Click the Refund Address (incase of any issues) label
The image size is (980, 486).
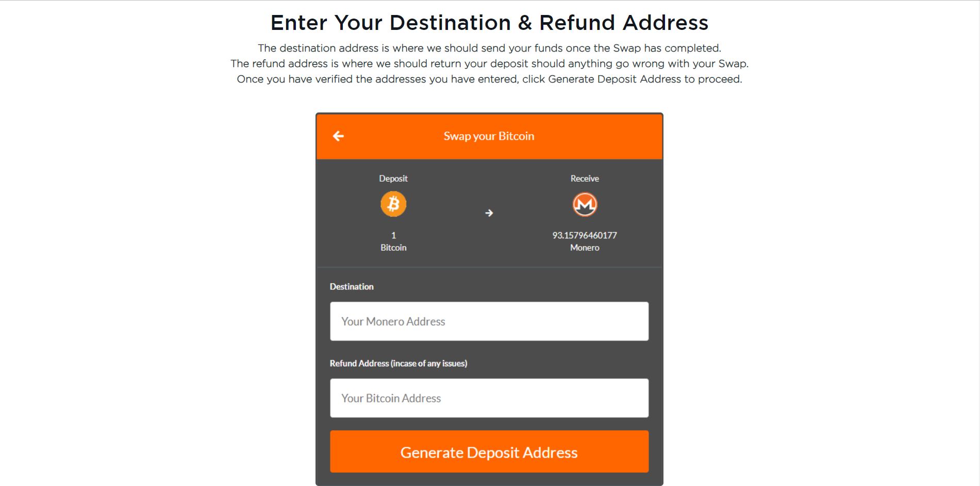point(398,363)
